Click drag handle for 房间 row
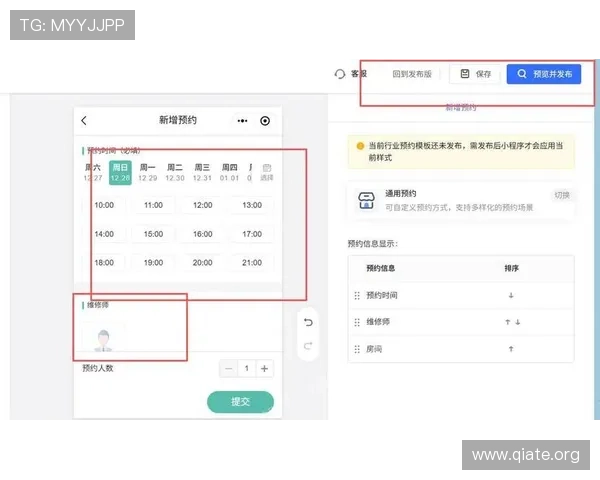 (357, 349)
